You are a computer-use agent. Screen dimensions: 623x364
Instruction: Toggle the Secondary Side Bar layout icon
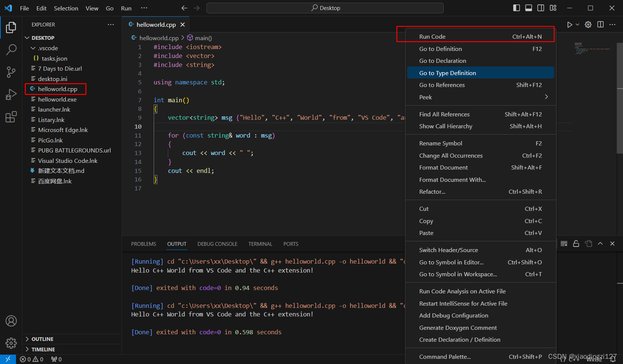click(541, 8)
